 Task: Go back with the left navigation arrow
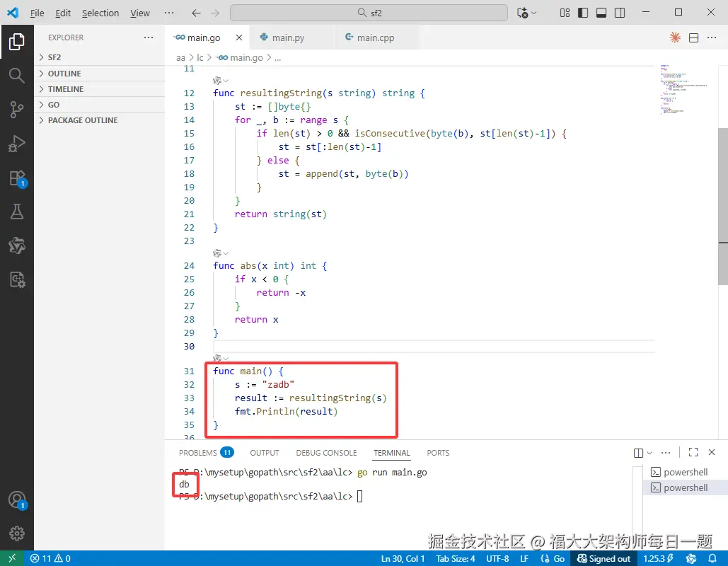196,13
